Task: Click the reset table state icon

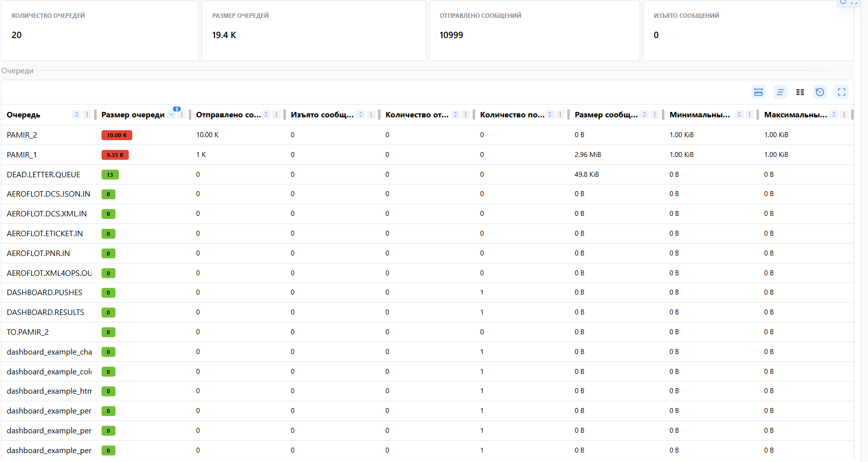Action: pyautogui.click(x=820, y=92)
